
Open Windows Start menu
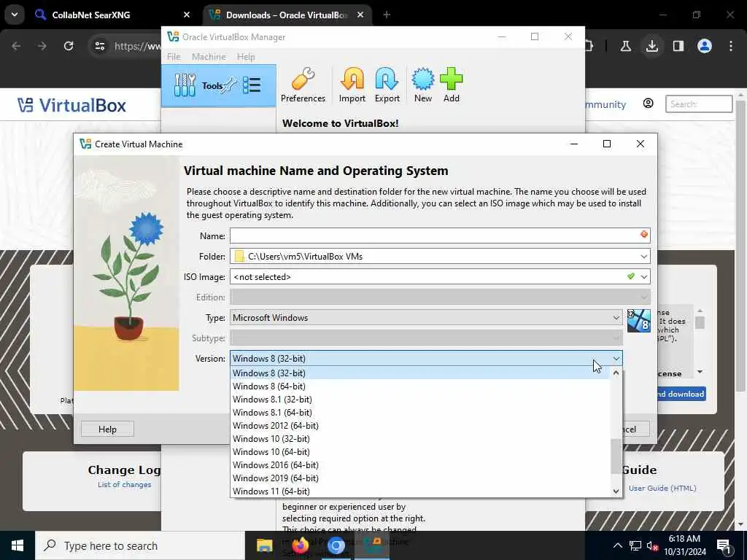(x=18, y=545)
